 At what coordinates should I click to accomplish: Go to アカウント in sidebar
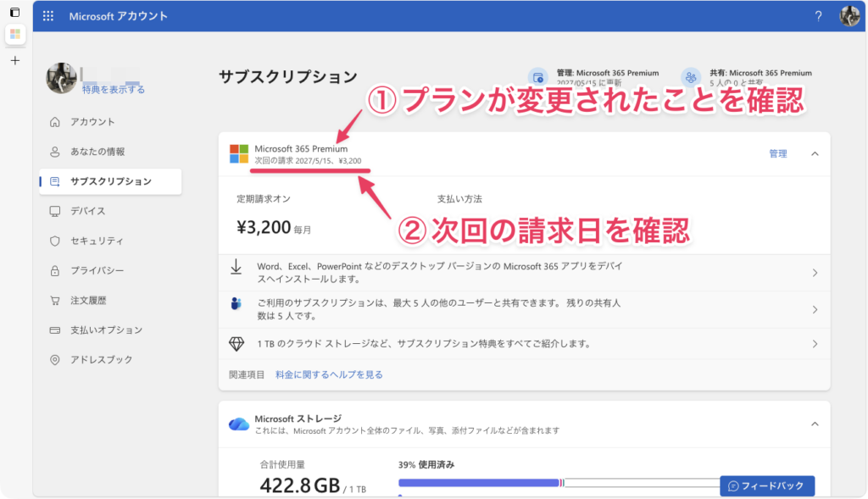[x=92, y=122]
